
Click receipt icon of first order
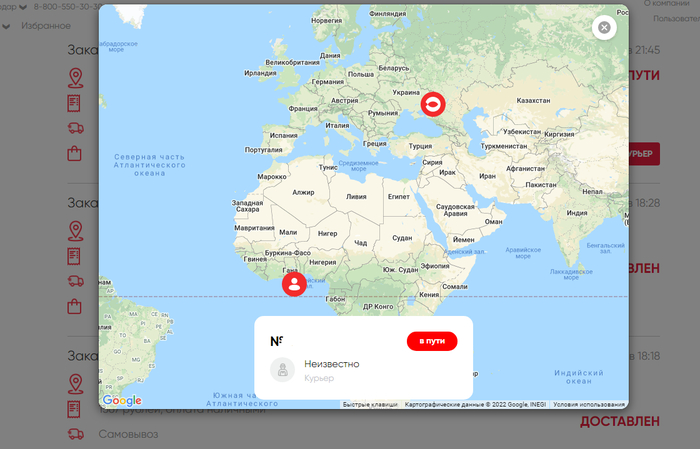tap(74, 104)
